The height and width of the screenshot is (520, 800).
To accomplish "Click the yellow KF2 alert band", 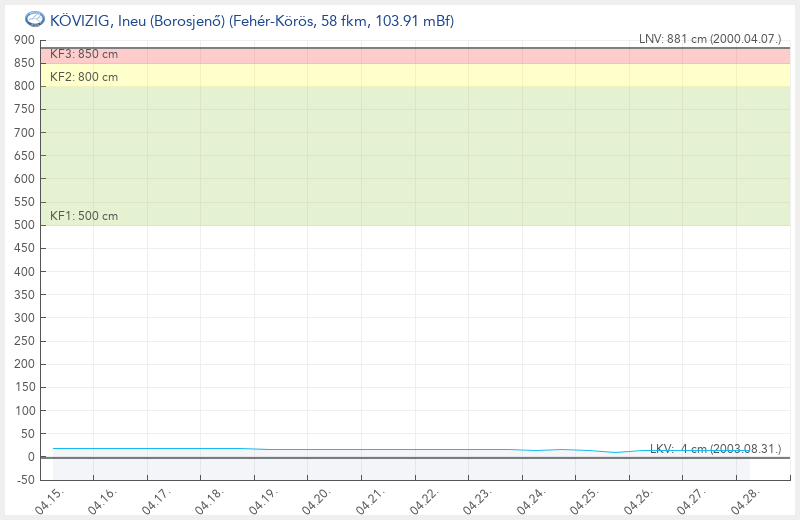I will (400, 75).
